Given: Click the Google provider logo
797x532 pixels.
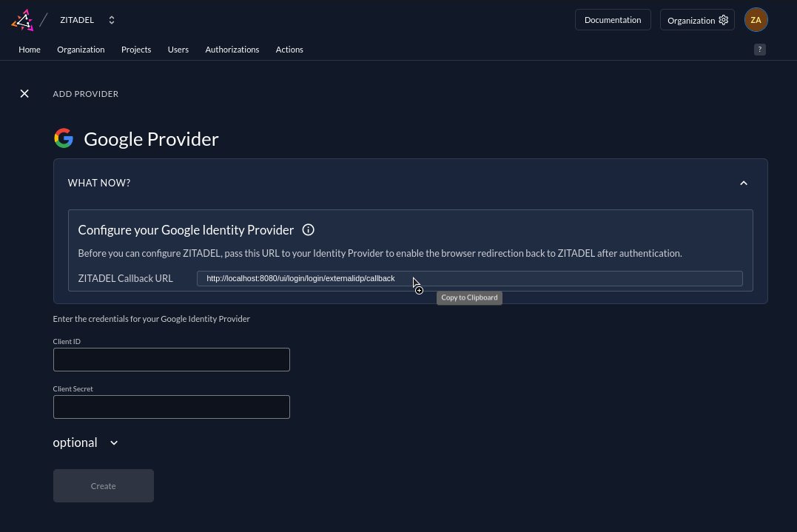Looking at the screenshot, I should tap(64, 138).
